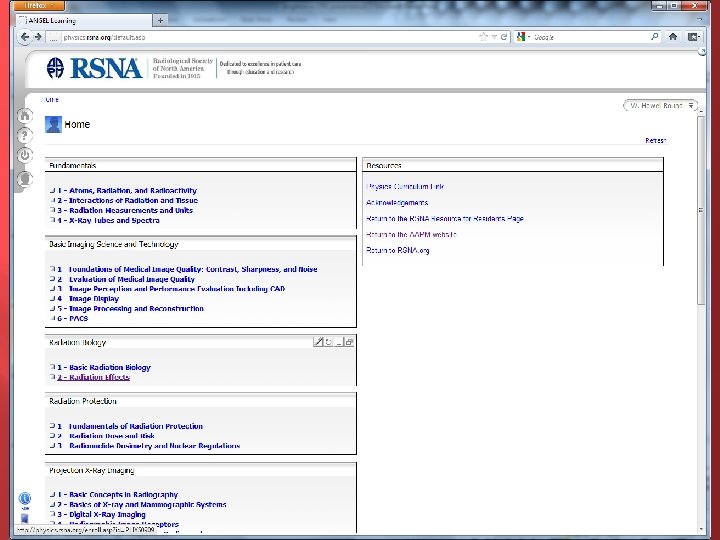
Task: Click the scrollbar down arrow at the bottom
Action: click(x=701, y=529)
